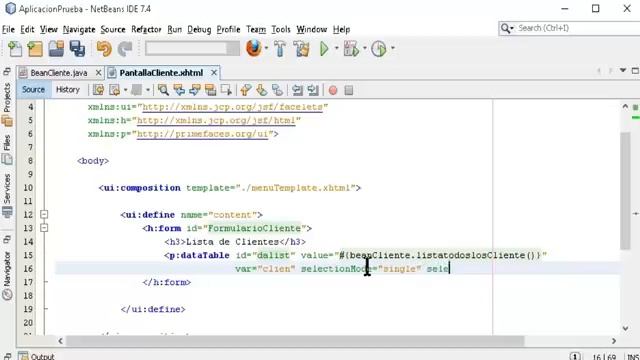Switch to Source view
The height and width of the screenshot is (360, 640).
[x=33, y=89]
